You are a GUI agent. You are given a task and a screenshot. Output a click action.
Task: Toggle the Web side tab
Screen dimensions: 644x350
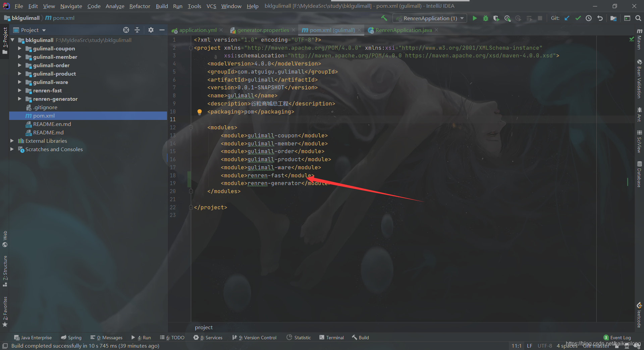pos(5,239)
